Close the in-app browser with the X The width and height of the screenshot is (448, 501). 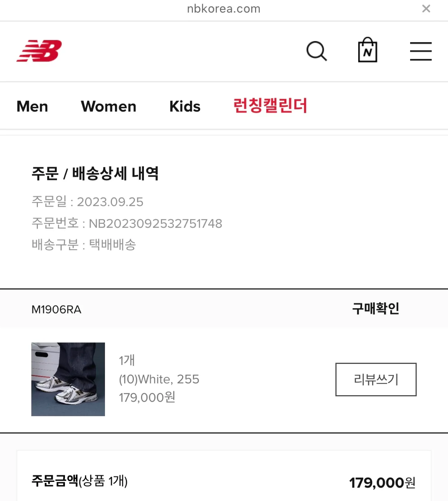click(x=426, y=8)
